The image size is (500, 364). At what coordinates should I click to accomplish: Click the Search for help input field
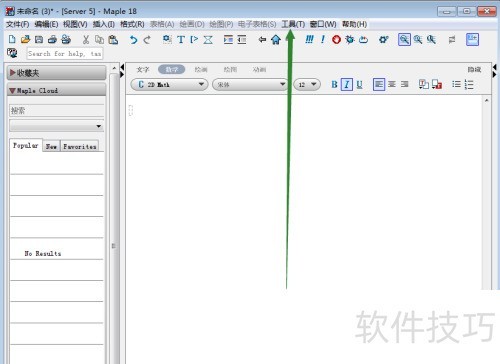coord(65,54)
